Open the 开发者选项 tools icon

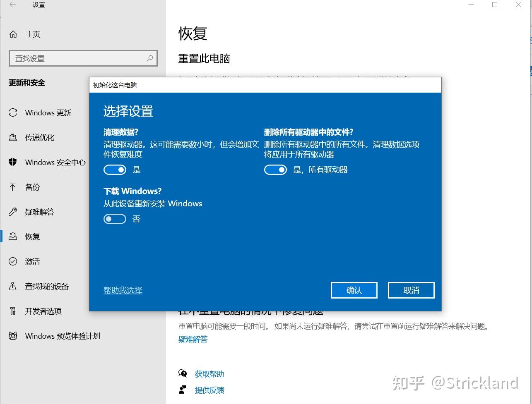coord(13,311)
